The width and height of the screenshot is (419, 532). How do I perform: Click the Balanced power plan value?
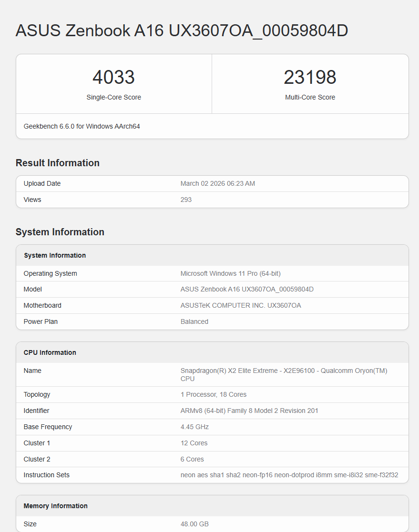point(194,321)
